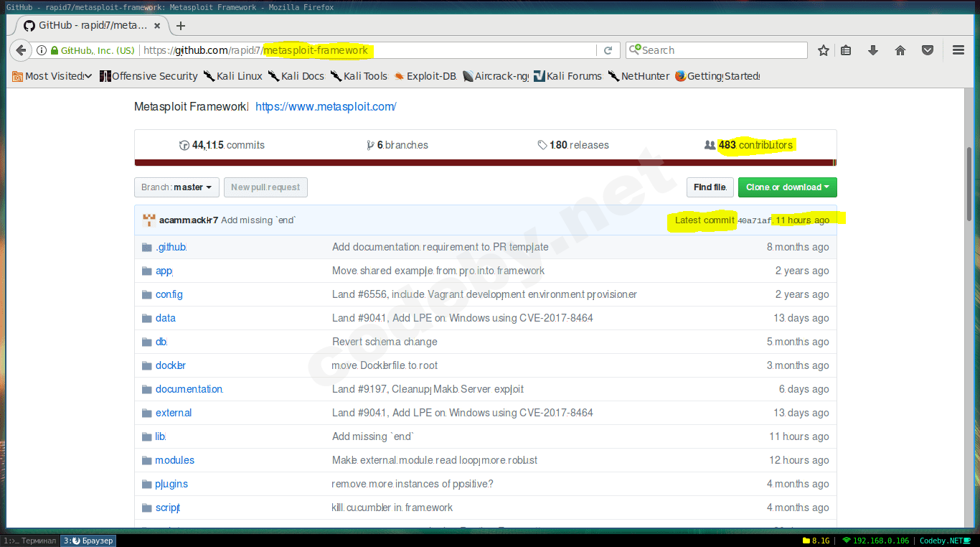Image resolution: width=980 pixels, height=547 pixels.
Task: Click the acammack-r7 avatar image
Action: [x=149, y=220]
